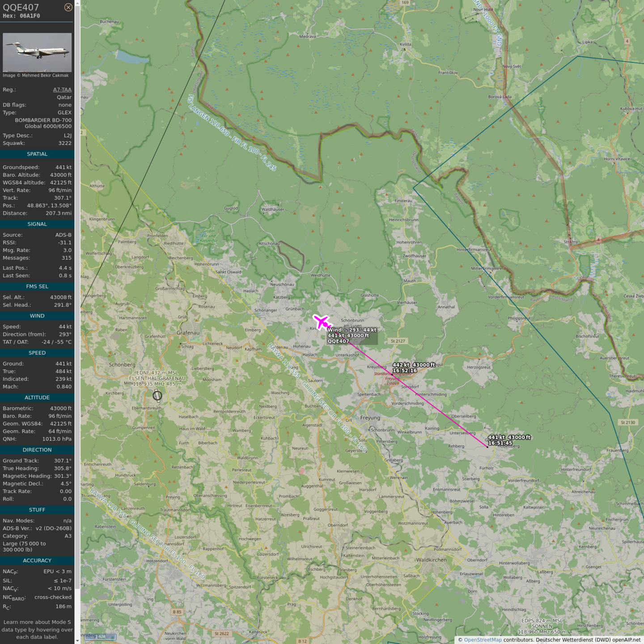
Task: Click the QQE407 callsign label on the map
Action: click(x=338, y=341)
